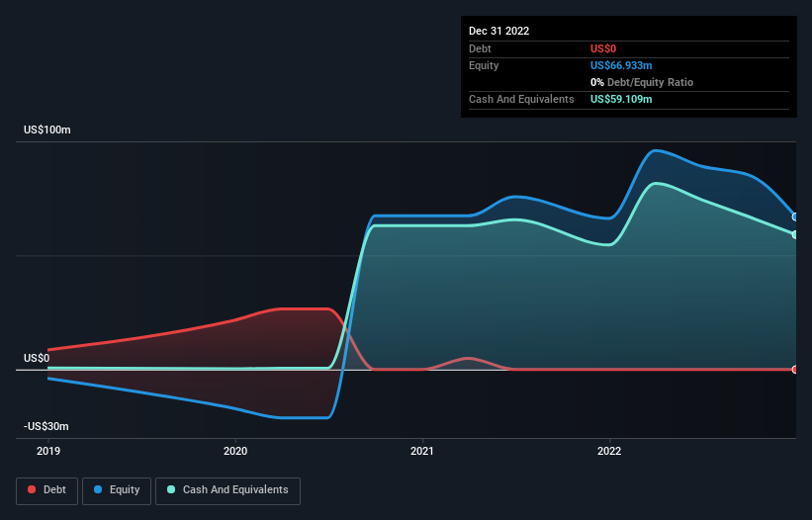812x520 pixels.
Task: Toggle the Equity series legend button
Action: coord(117,490)
